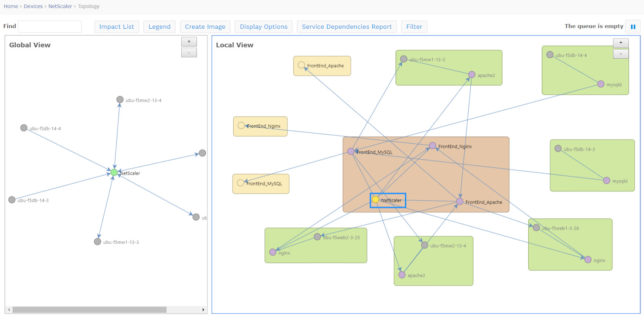Screen dimensions: 644x317
Task: Select the green NetScaler node in Global View
Action: pos(114,172)
